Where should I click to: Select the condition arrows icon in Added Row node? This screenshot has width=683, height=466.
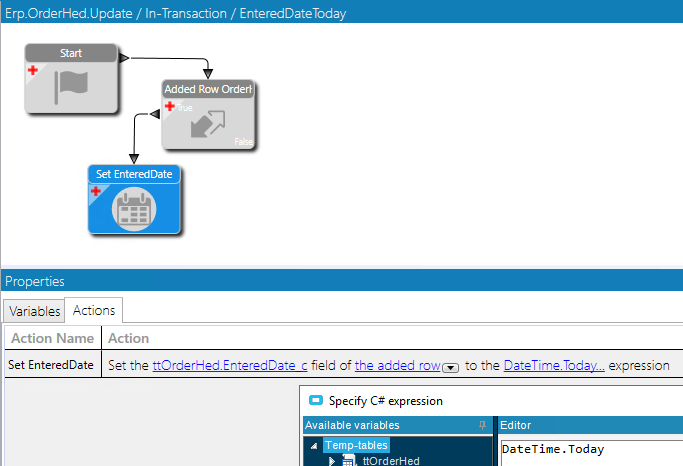pos(208,124)
